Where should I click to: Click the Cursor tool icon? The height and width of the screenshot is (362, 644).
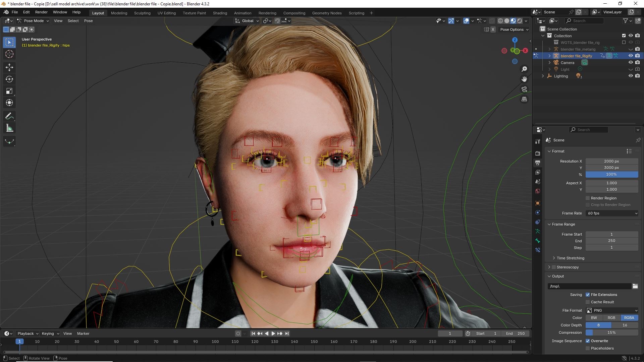[x=9, y=54]
